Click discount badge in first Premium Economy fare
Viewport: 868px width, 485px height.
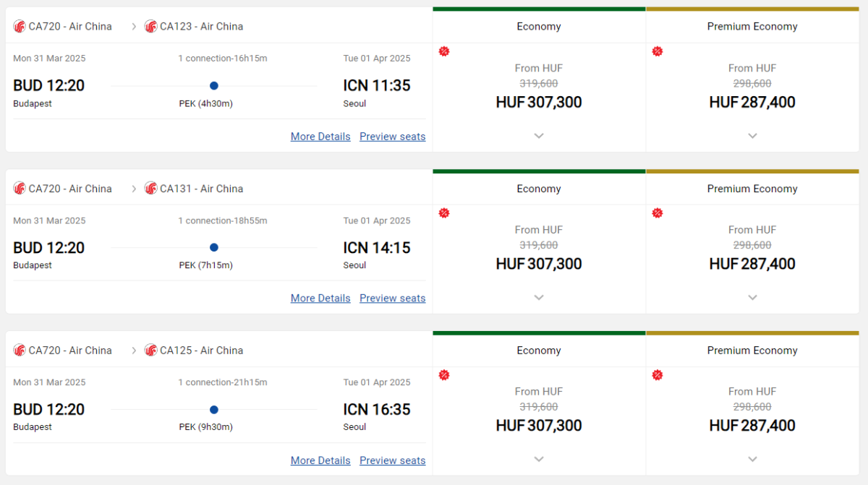pyautogui.click(x=658, y=51)
